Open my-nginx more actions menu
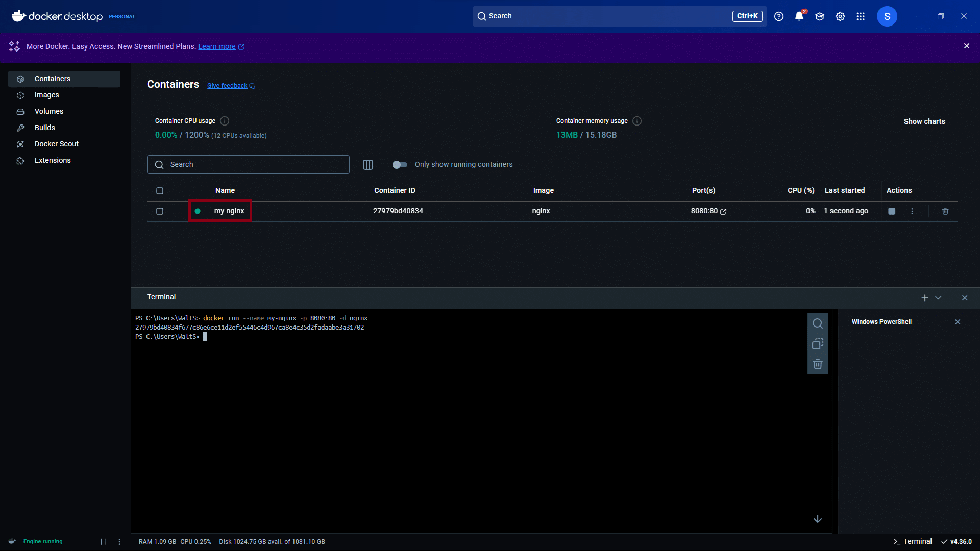 (x=912, y=211)
